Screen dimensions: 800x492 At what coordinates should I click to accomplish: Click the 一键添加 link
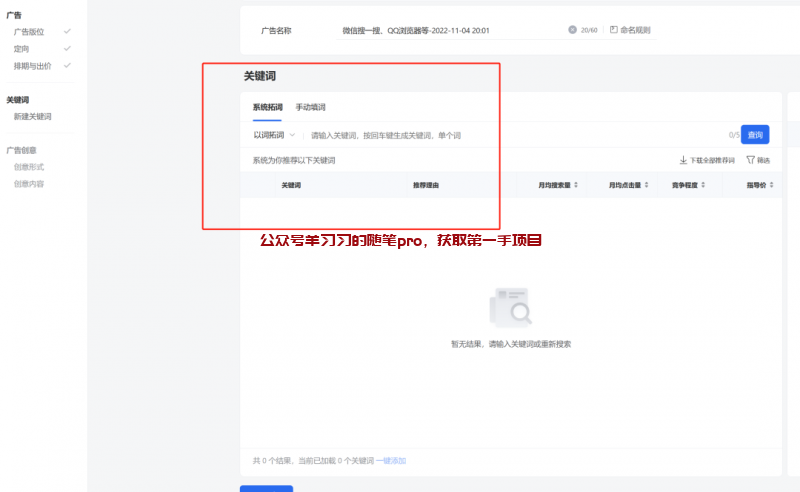point(391,460)
